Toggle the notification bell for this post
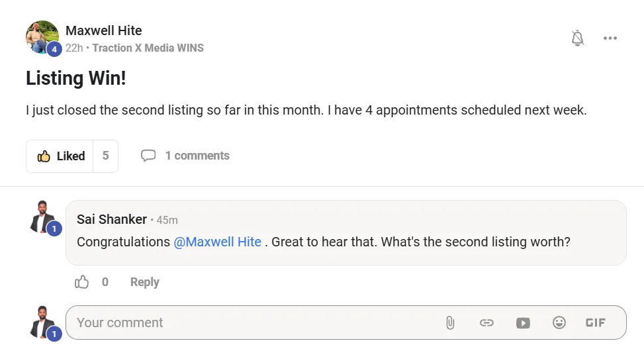The width and height of the screenshot is (644, 351). point(577,38)
